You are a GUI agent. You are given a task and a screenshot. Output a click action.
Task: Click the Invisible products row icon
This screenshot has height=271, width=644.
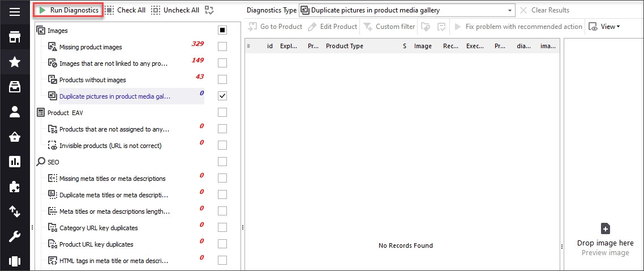point(52,145)
